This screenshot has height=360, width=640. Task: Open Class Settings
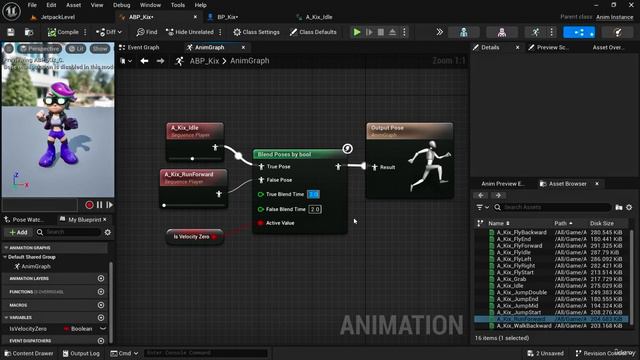tap(256, 32)
